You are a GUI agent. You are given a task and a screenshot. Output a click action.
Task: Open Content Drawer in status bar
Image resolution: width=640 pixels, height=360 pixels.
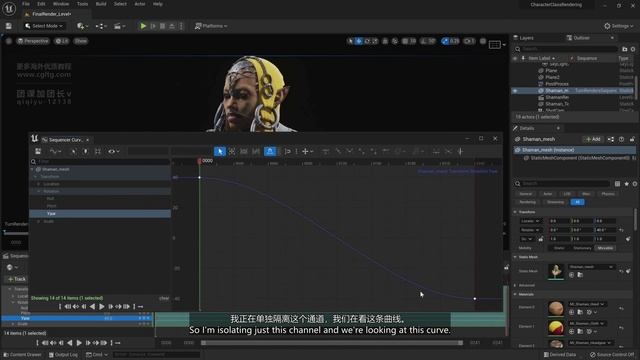tap(22, 355)
